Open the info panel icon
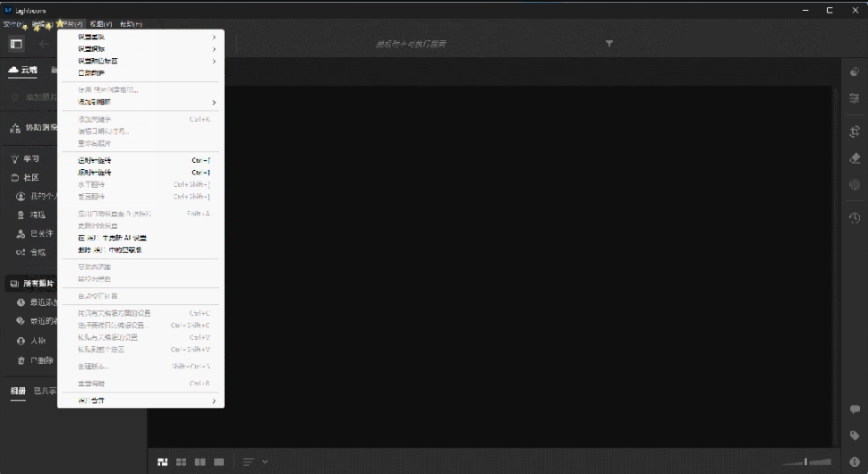 pos(855,461)
